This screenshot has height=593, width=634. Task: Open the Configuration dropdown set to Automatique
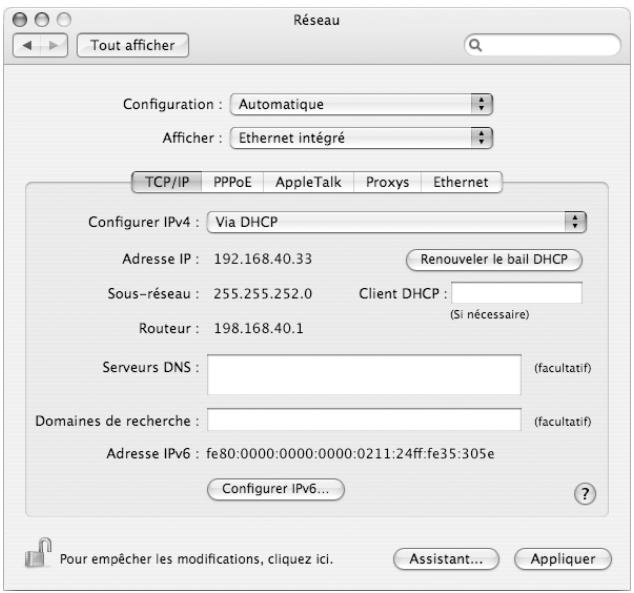click(361, 104)
